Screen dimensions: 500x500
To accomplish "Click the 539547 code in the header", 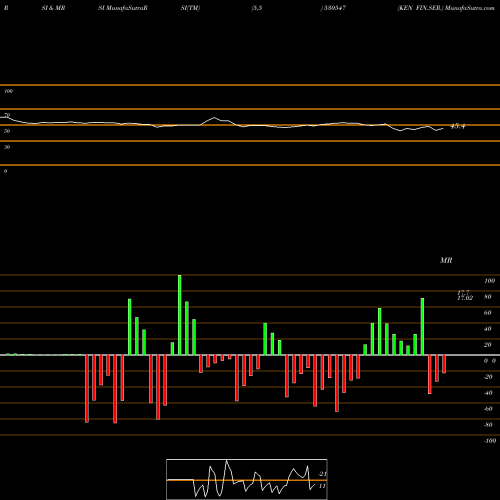I will [333, 8].
